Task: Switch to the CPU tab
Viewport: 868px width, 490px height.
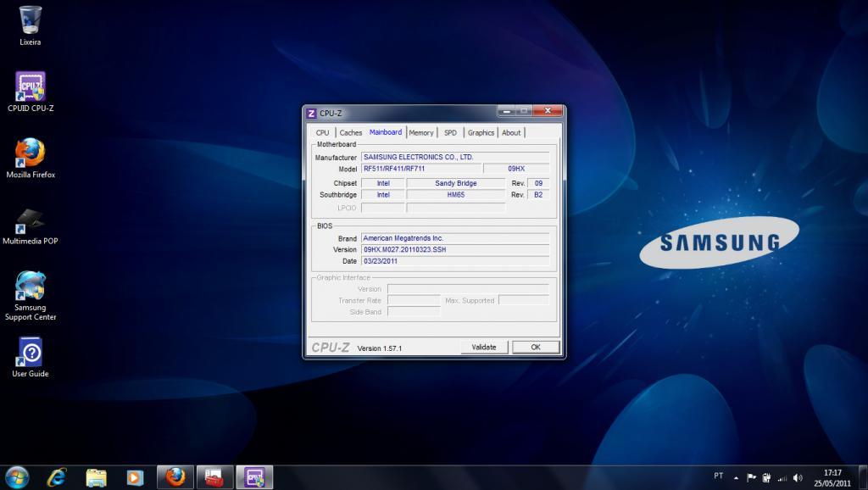Action: pos(322,133)
